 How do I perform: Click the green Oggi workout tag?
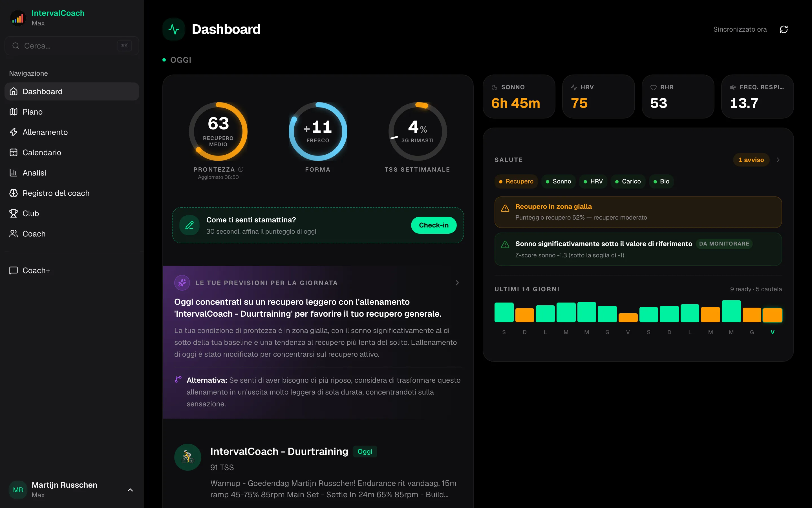tap(365, 452)
